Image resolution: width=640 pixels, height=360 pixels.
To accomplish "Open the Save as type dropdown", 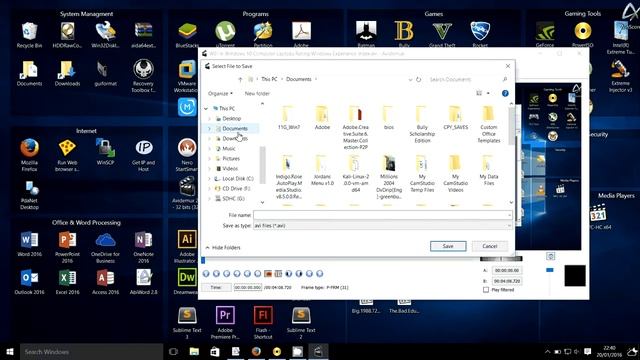I will [x=382, y=225].
